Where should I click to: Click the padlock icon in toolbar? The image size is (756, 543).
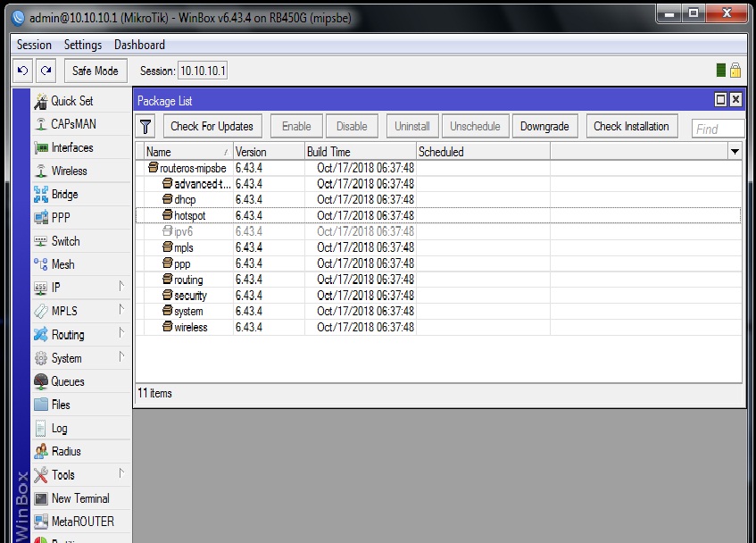[x=735, y=71]
